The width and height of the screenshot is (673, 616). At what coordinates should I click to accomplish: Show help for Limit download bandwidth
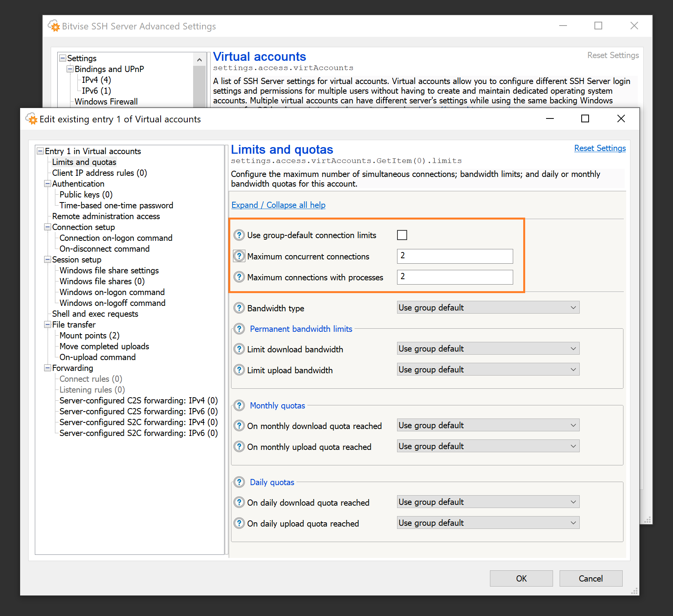coord(239,349)
